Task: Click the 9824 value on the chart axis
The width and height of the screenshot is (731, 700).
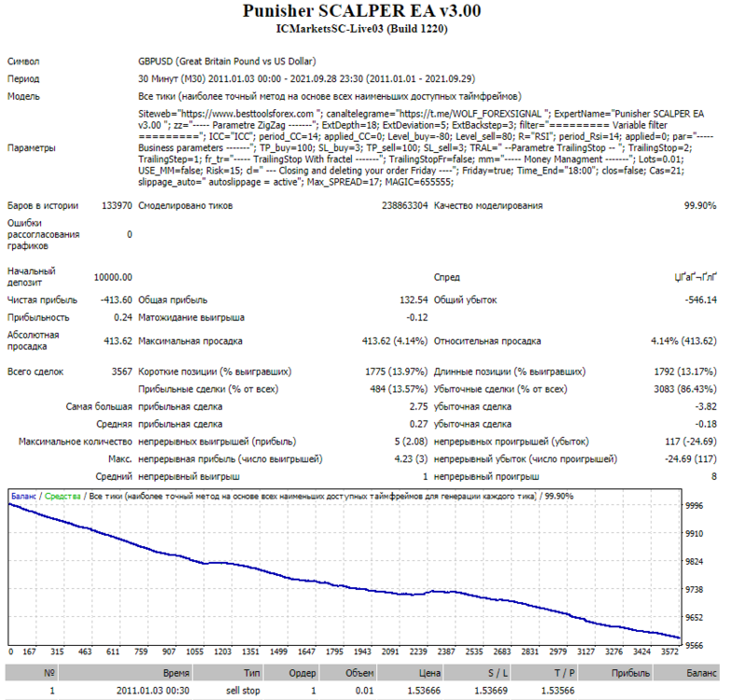Action: pos(695,562)
